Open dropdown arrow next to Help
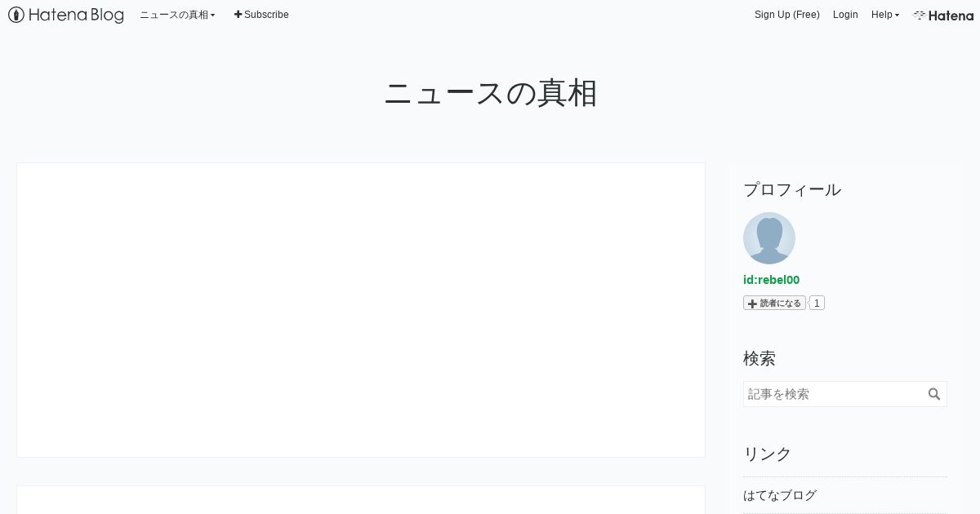The width and height of the screenshot is (980, 514). coord(897,16)
